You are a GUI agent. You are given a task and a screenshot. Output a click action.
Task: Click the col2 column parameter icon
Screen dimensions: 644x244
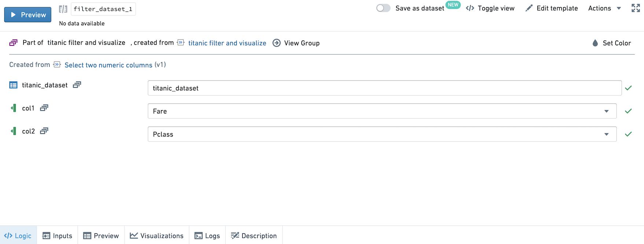14,131
